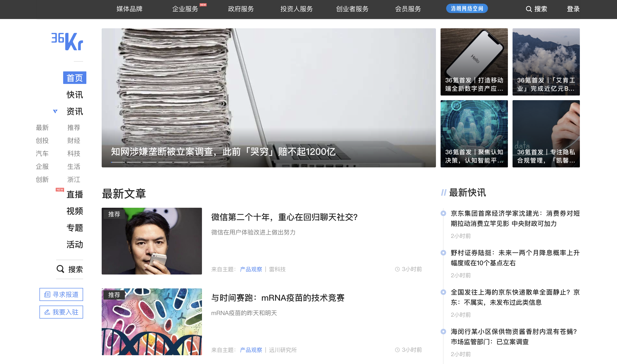This screenshot has height=364, width=617.
Task: Open the mRNA article thumbnail image
Action: click(x=152, y=322)
